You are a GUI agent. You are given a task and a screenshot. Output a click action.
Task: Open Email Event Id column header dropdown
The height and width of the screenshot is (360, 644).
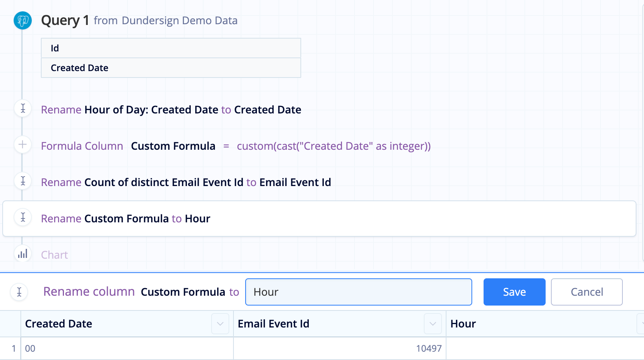(x=433, y=324)
